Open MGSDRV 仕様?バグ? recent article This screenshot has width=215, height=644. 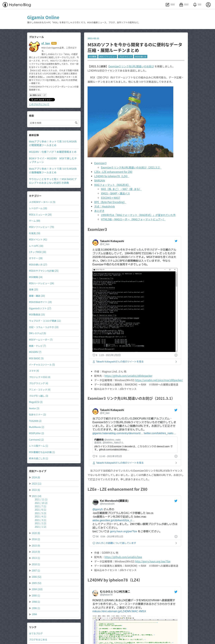53,152
